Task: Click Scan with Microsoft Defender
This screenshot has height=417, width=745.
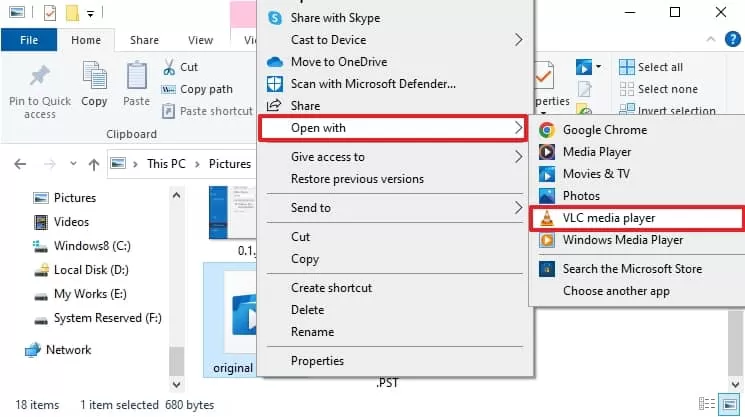Action: point(372,84)
